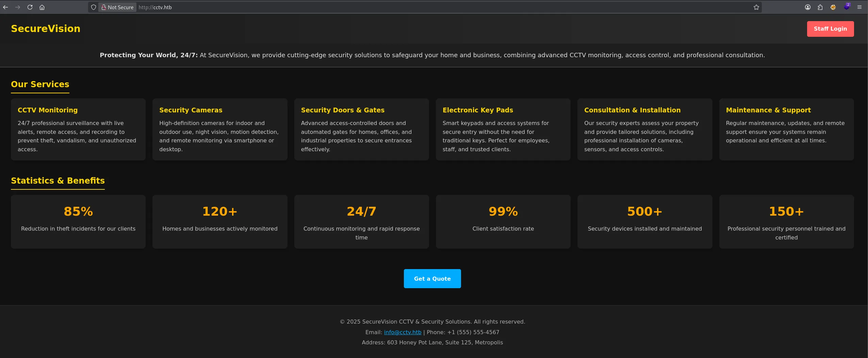Open the extensions puzzle piece icon

tap(820, 7)
